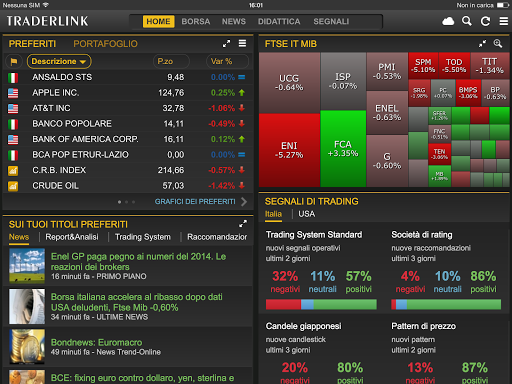Click US flag beside APPLE INC.

(13, 93)
